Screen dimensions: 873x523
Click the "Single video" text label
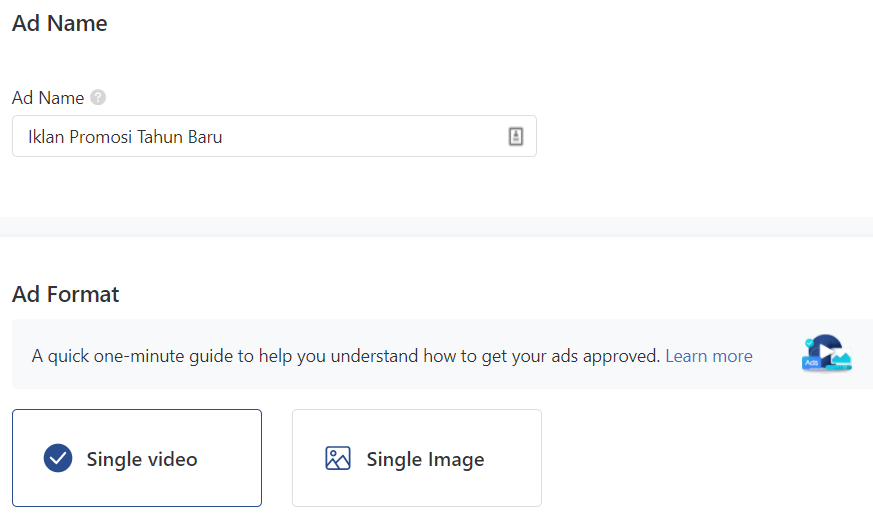point(142,460)
